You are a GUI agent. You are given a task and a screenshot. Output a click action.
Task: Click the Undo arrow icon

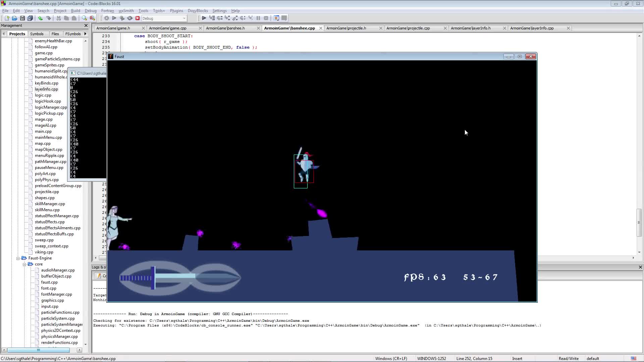click(40, 18)
